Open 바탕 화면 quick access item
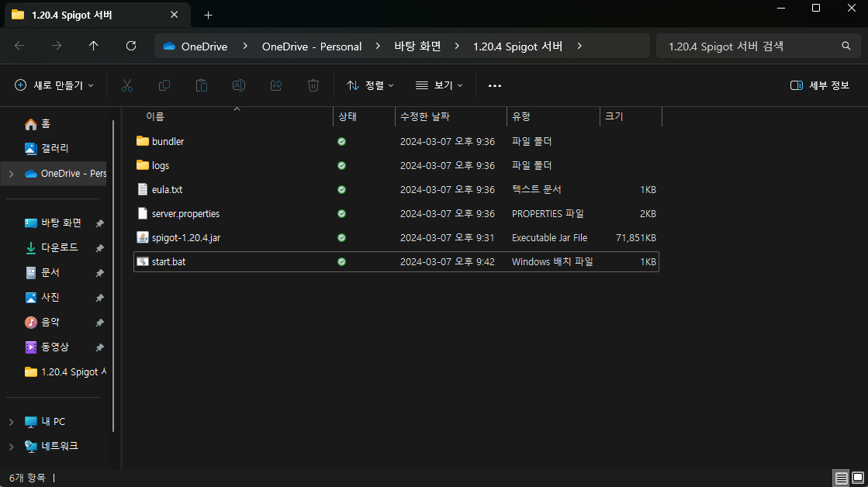This screenshot has width=868, height=487. tap(54, 223)
